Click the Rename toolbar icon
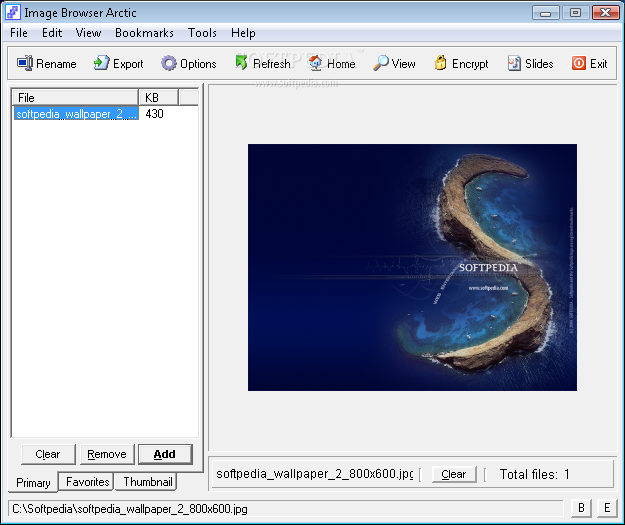Image resolution: width=625 pixels, height=525 pixels. pos(25,63)
